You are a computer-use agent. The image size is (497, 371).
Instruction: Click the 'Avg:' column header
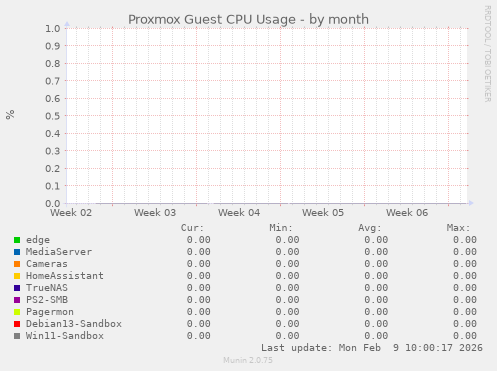pos(370,228)
